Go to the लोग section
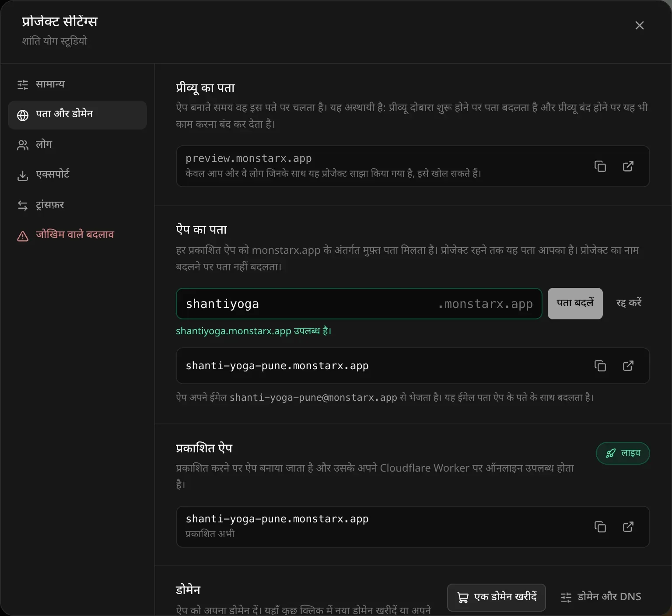Image resolution: width=672 pixels, height=616 pixels. [x=77, y=145]
